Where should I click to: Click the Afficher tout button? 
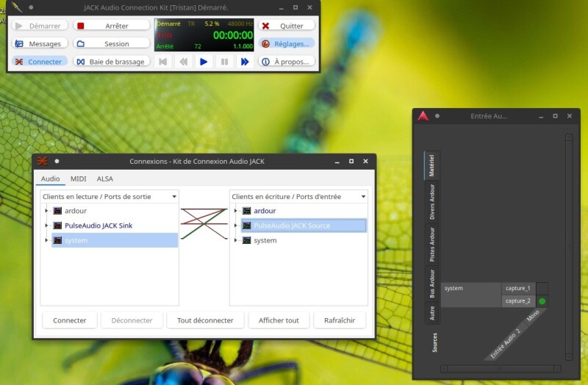(279, 320)
